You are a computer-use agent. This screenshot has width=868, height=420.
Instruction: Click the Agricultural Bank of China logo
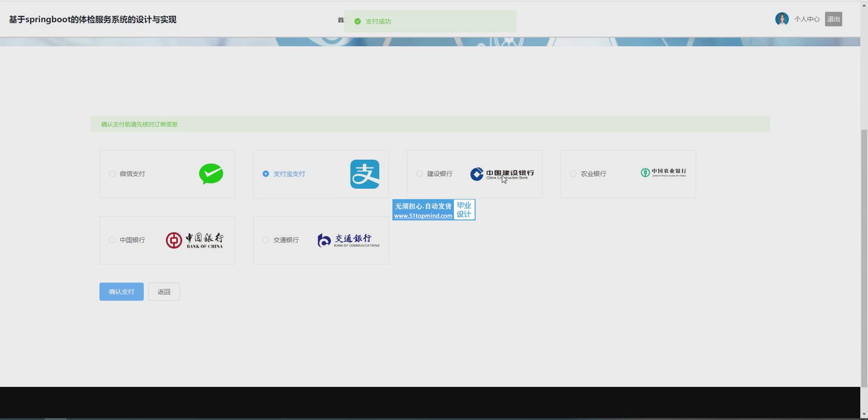click(664, 172)
